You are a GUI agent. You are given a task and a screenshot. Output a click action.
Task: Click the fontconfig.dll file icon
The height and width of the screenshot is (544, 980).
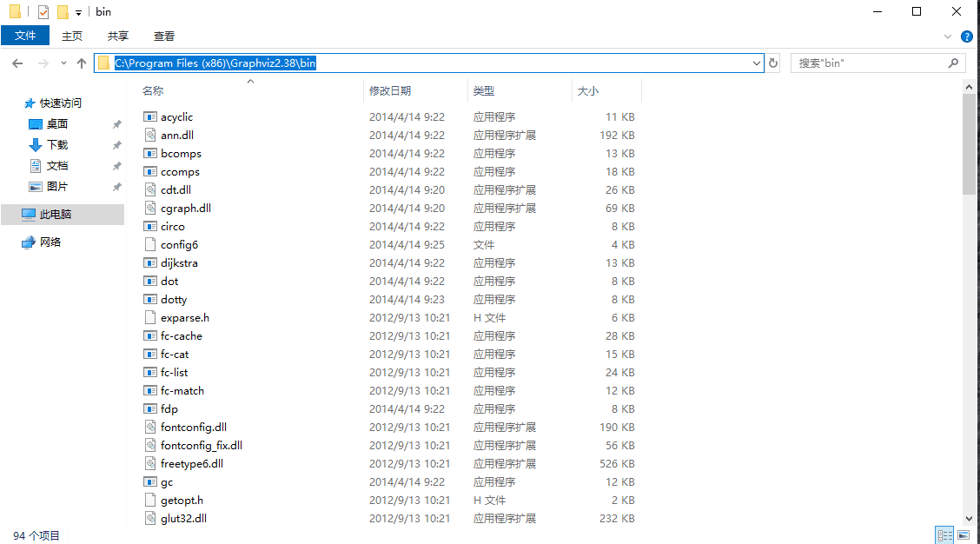tap(150, 427)
